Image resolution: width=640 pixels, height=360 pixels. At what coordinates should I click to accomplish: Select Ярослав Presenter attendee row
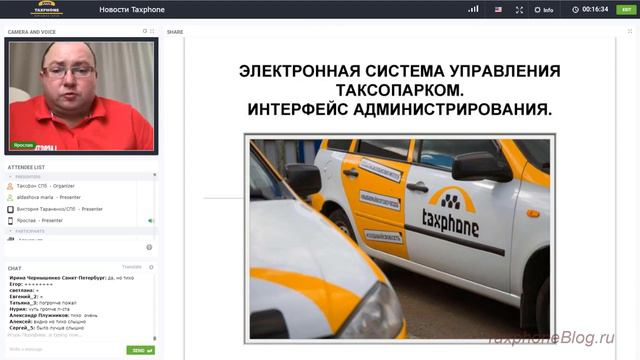point(80,220)
